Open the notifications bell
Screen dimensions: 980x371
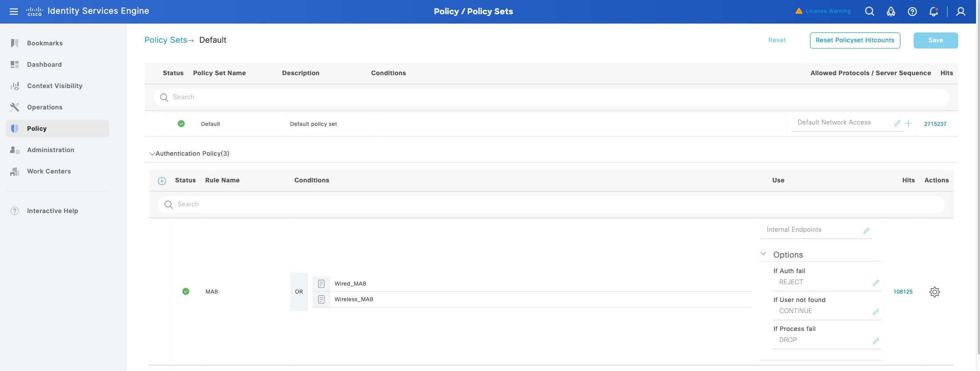point(933,12)
